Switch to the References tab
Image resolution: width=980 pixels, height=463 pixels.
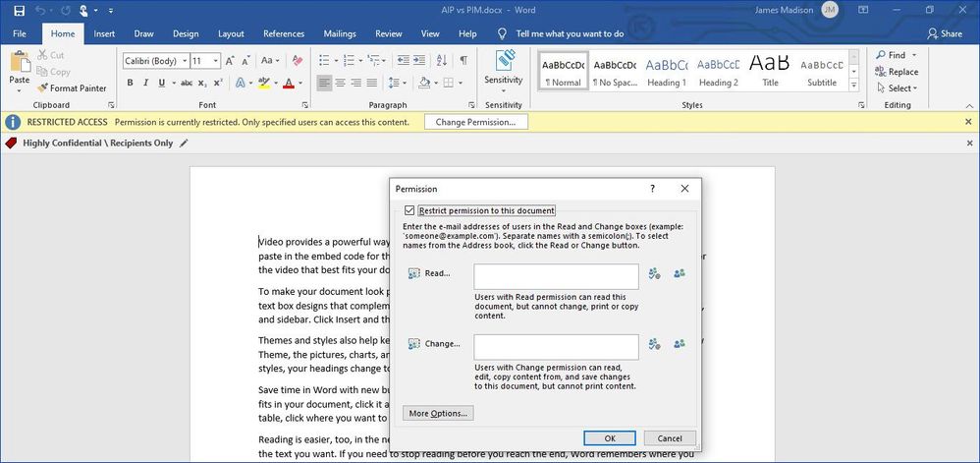tap(284, 33)
